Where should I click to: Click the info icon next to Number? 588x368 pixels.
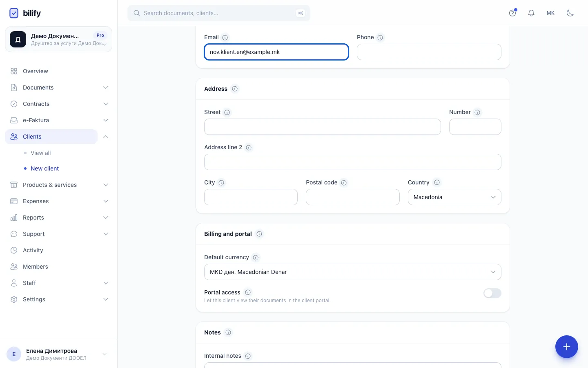(x=477, y=112)
